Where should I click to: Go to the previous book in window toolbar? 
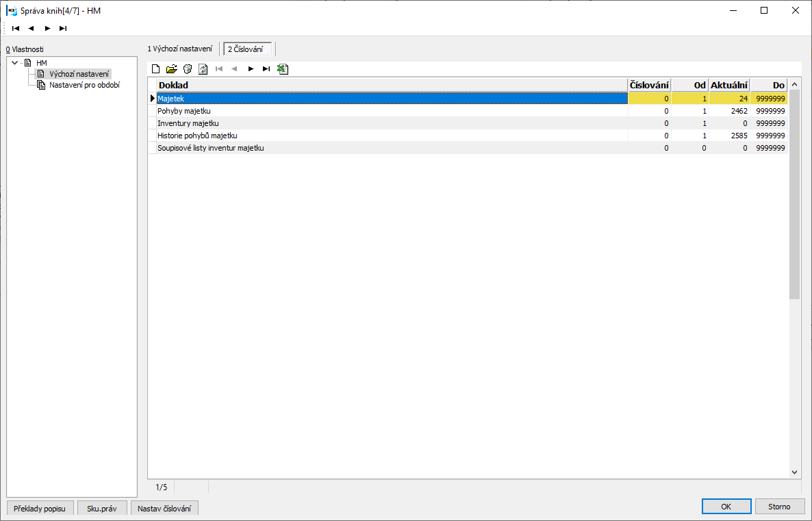coord(31,29)
